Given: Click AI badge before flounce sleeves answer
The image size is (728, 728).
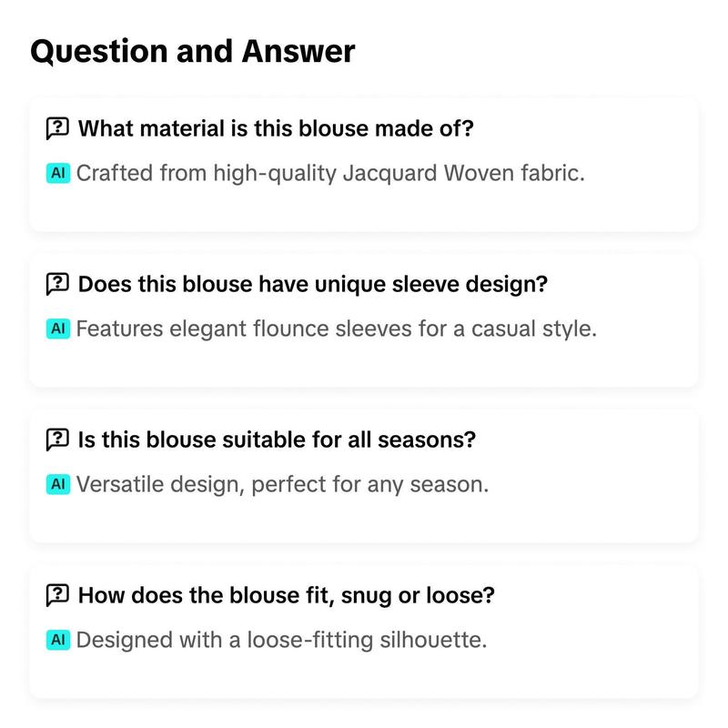Looking at the screenshot, I should click(58, 329).
